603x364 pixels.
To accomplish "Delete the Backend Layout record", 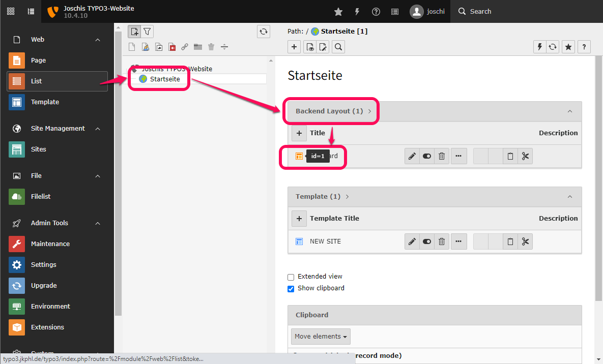I will (x=442, y=156).
